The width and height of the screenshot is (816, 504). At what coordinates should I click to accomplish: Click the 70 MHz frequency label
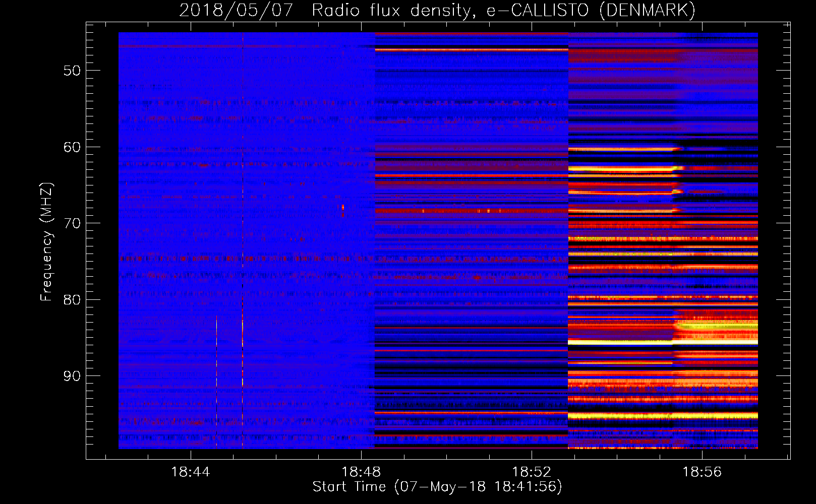tap(72, 223)
